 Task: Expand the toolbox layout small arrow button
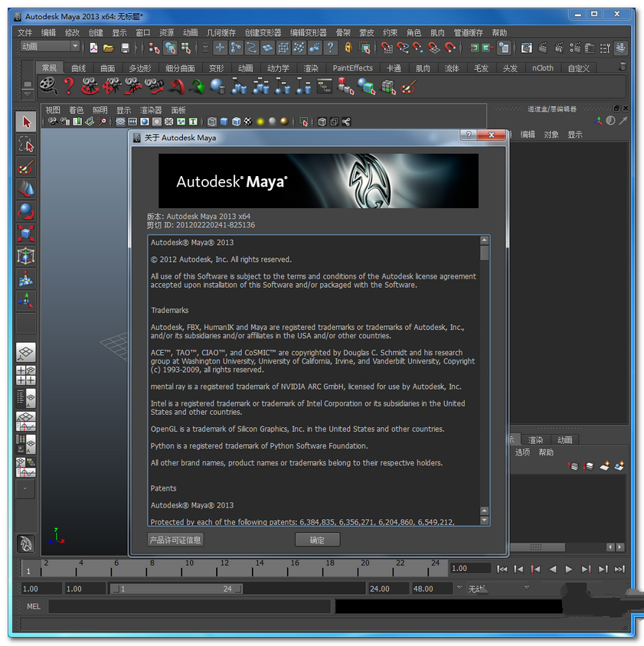[26, 489]
